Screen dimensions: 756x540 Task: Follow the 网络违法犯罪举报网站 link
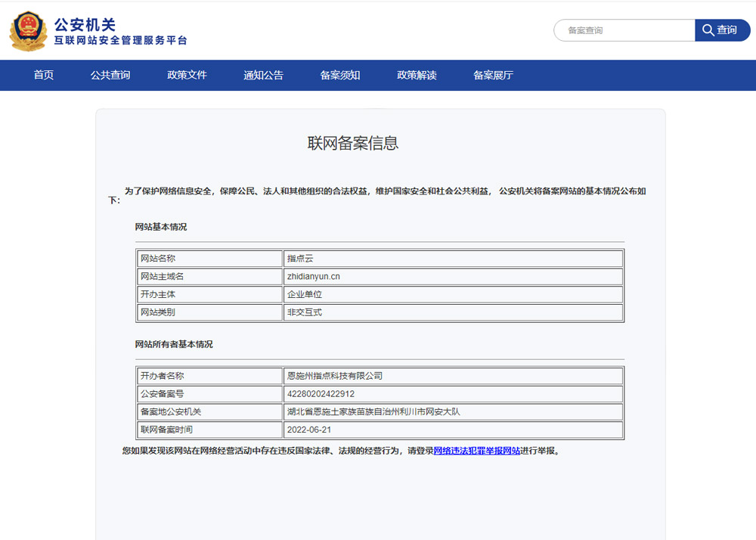(x=477, y=451)
